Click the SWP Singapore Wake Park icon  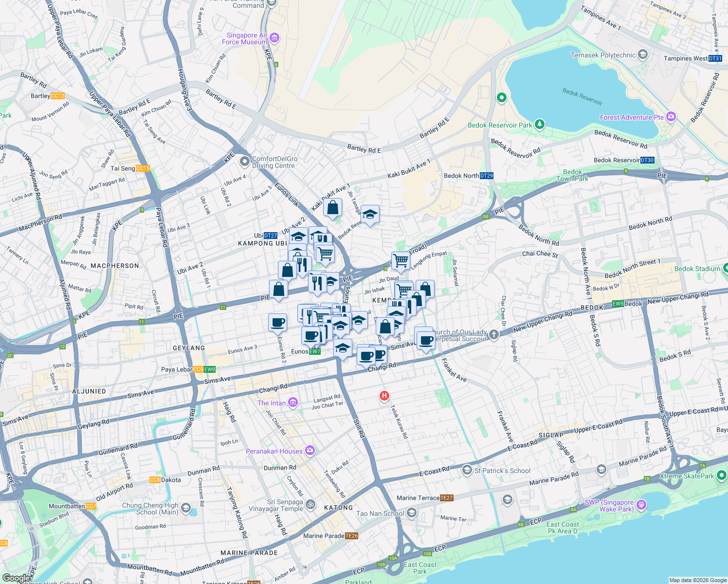tap(641, 505)
